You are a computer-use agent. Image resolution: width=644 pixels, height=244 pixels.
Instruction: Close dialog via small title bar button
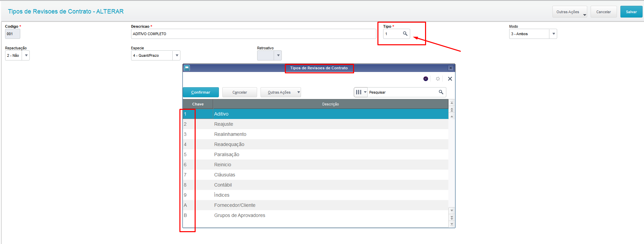[450, 68]
